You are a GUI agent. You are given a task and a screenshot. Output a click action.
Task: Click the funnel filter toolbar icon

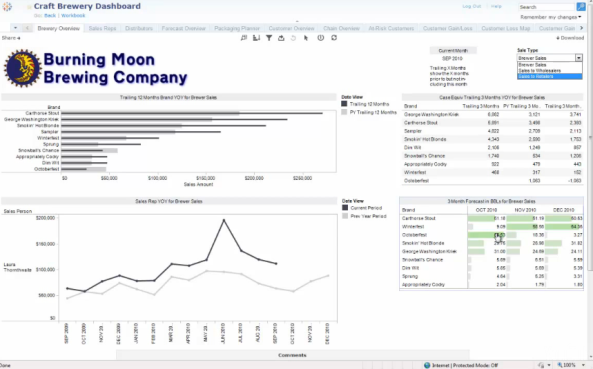click(x=269, y=38)
